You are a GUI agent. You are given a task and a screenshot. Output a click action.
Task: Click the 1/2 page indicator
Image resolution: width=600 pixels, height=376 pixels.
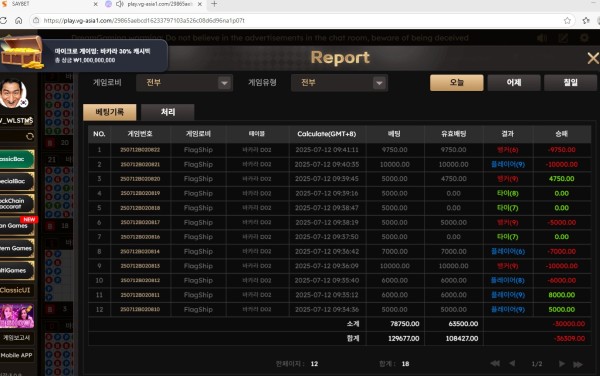coord(536,364)
